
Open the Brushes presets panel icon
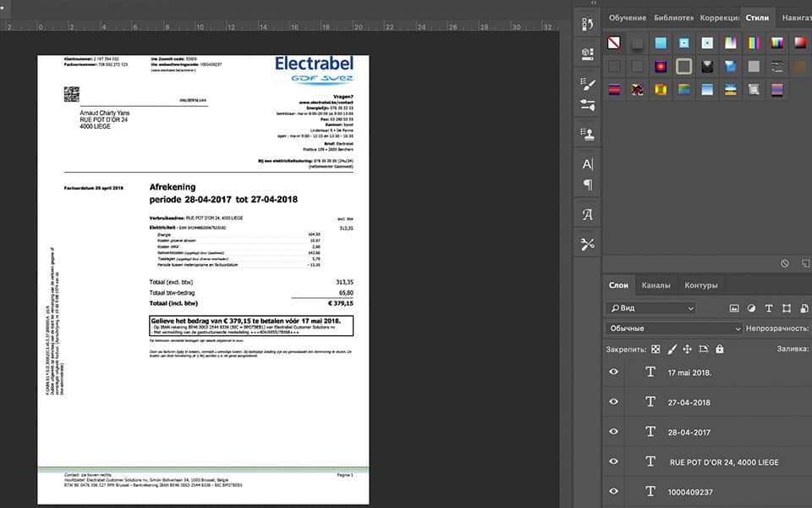[587, 105]
